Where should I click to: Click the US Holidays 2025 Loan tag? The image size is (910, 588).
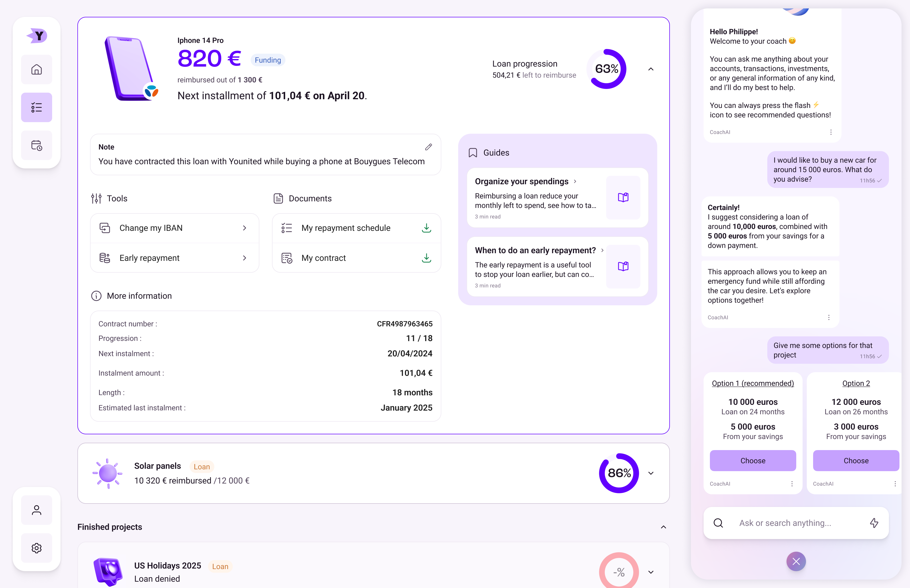coord(220,566)
